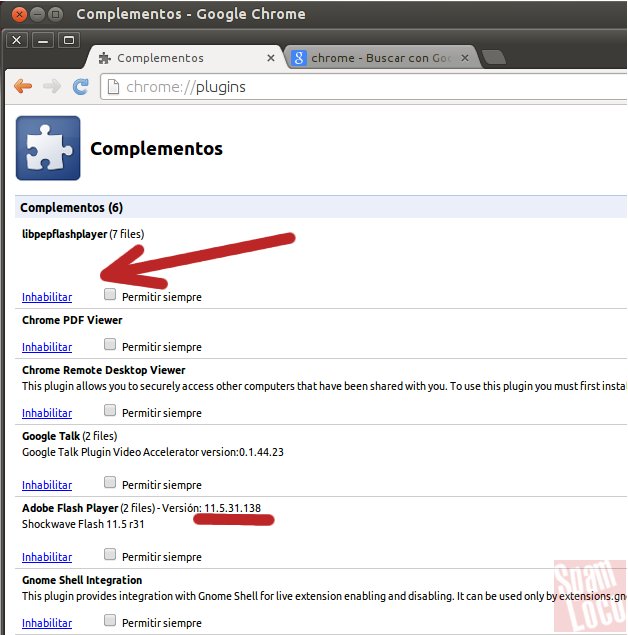
Task: Switch to chrome Buscar con Google tab
Action: tap(383, 58)
